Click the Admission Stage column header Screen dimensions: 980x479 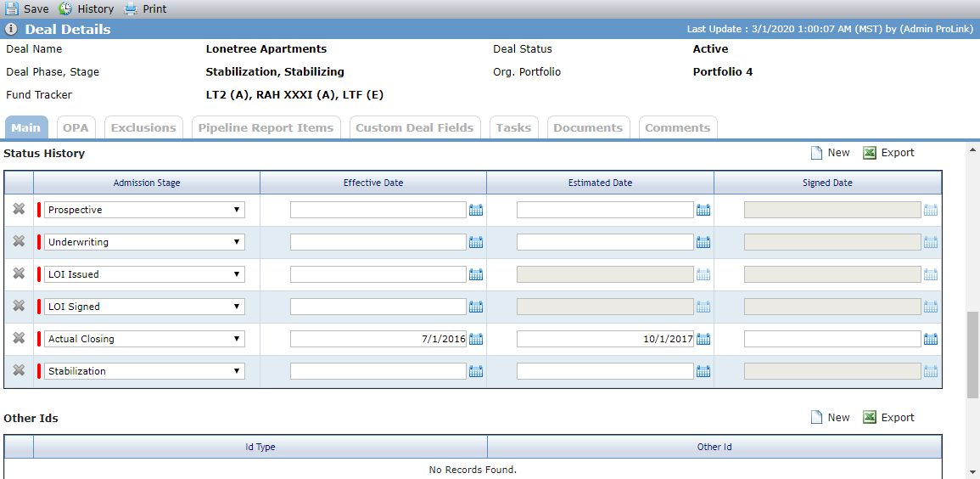147,183
